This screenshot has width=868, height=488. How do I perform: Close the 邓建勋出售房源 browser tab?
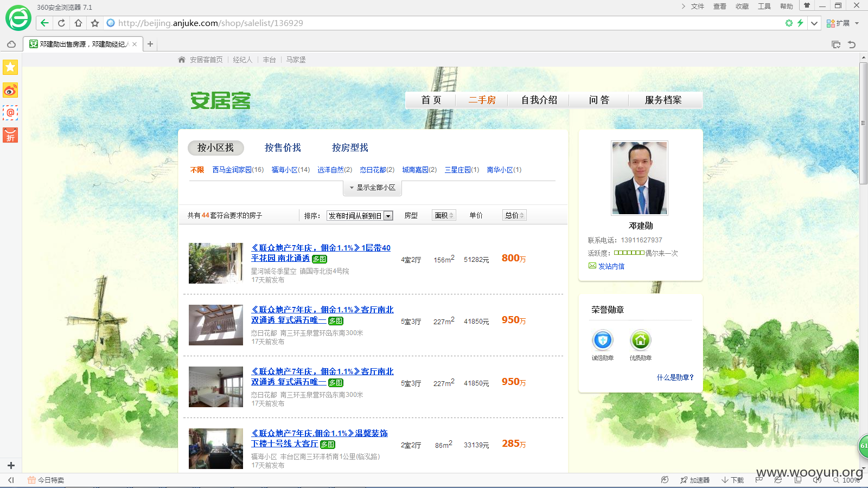[135, 44]
